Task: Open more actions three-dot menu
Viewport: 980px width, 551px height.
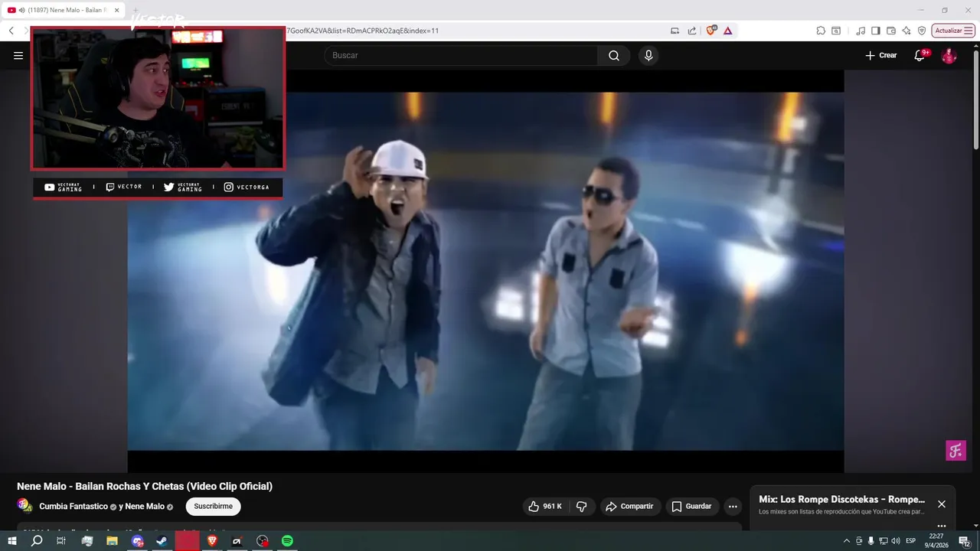Action: click(733, 506)
